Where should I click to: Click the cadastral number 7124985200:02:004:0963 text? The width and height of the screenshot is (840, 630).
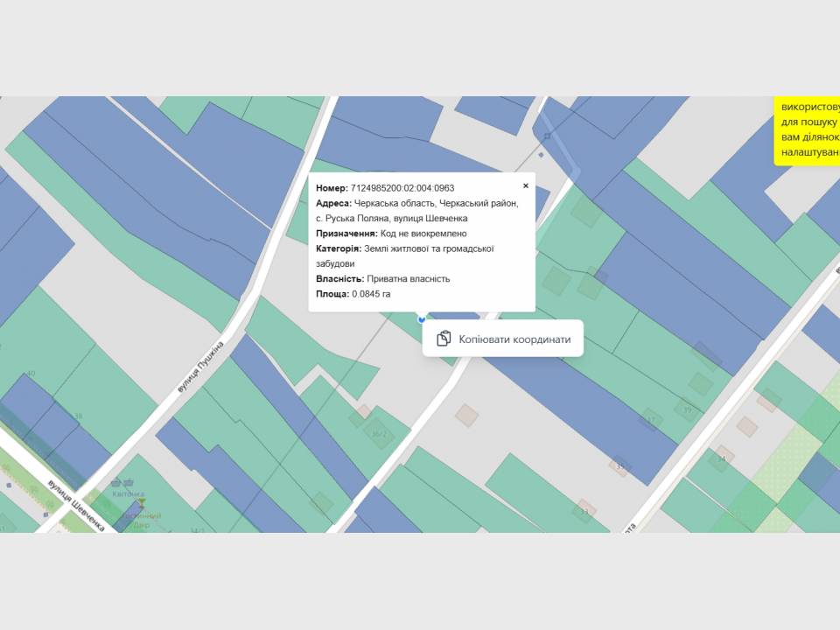402,188
